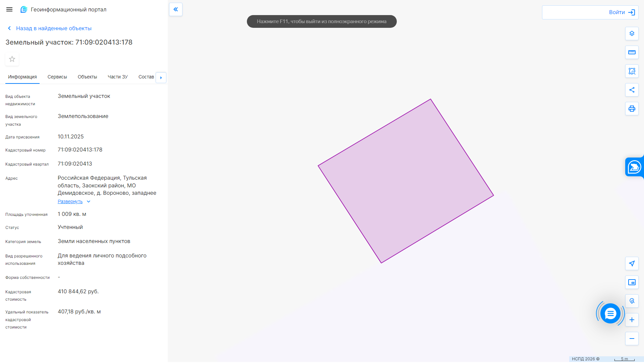Go back to found objects list
The image size is (644, 364).
click(54, 28)
